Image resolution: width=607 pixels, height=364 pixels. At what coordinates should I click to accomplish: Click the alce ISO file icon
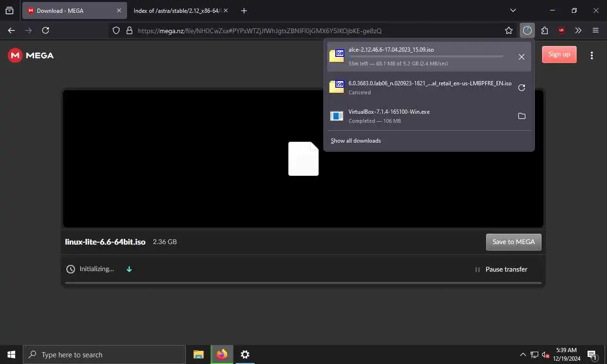337,56
